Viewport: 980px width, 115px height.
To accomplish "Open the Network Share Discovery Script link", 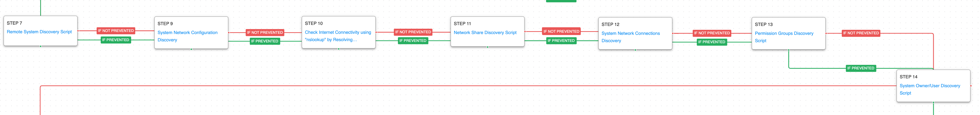I will click(x=485, y=33).
